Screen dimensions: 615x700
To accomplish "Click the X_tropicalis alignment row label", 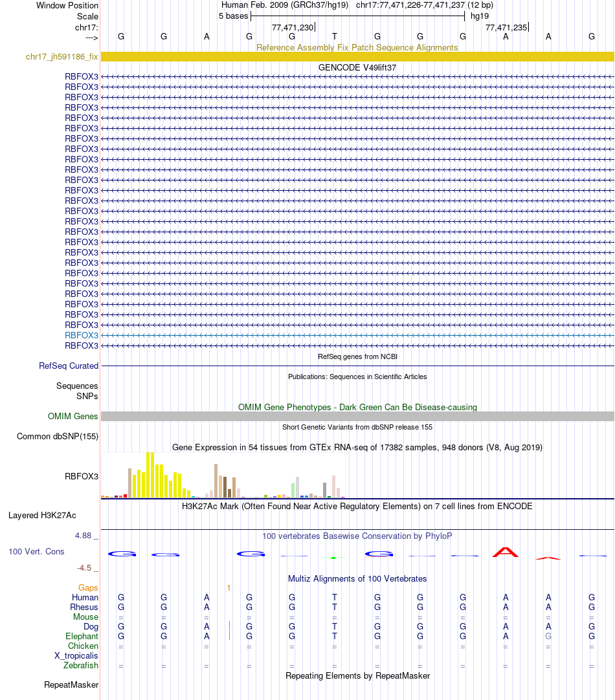I will pyautogui.click(x=76, y=655).
